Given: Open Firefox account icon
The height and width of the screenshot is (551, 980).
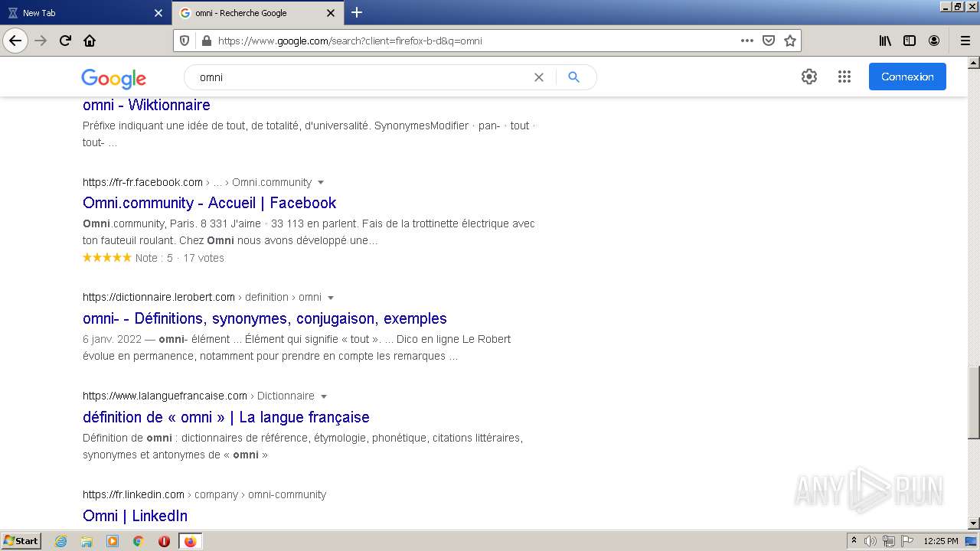Looking at the screenshot, I should [x=934, y=41].
